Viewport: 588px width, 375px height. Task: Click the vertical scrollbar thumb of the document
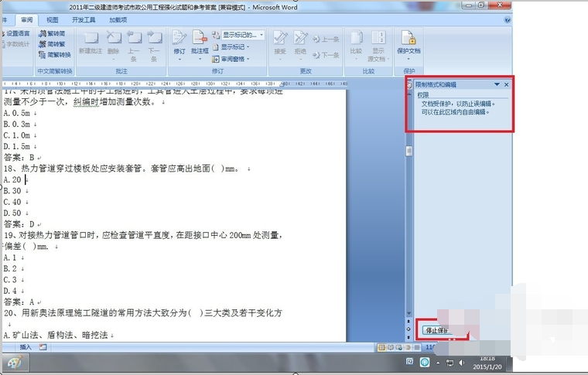pos(409,150)
